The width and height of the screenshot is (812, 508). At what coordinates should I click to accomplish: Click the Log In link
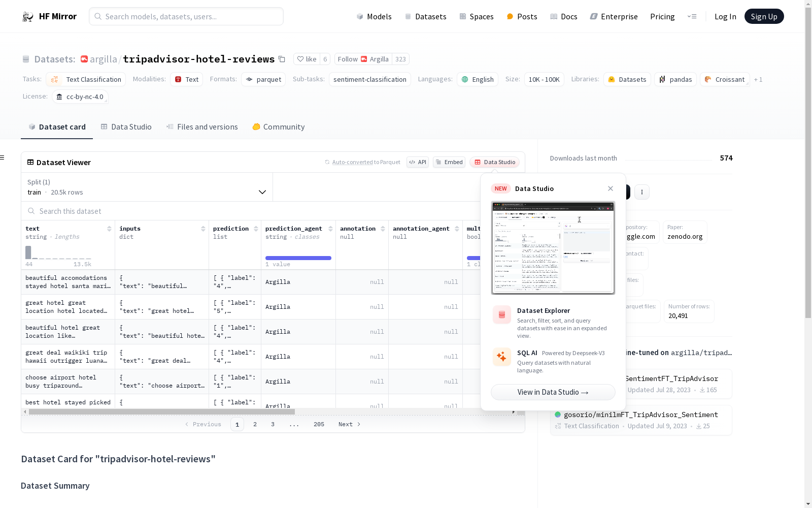725,17
